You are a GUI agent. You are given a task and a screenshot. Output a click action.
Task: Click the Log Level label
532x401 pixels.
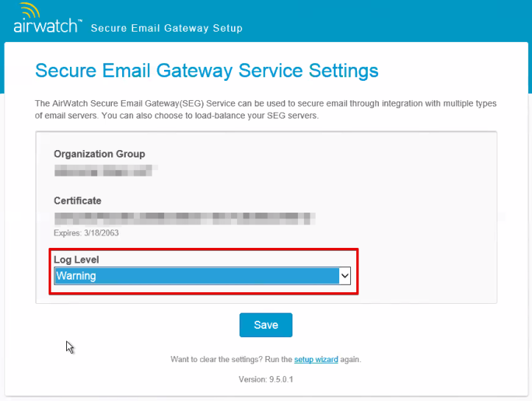pos(77,260)
